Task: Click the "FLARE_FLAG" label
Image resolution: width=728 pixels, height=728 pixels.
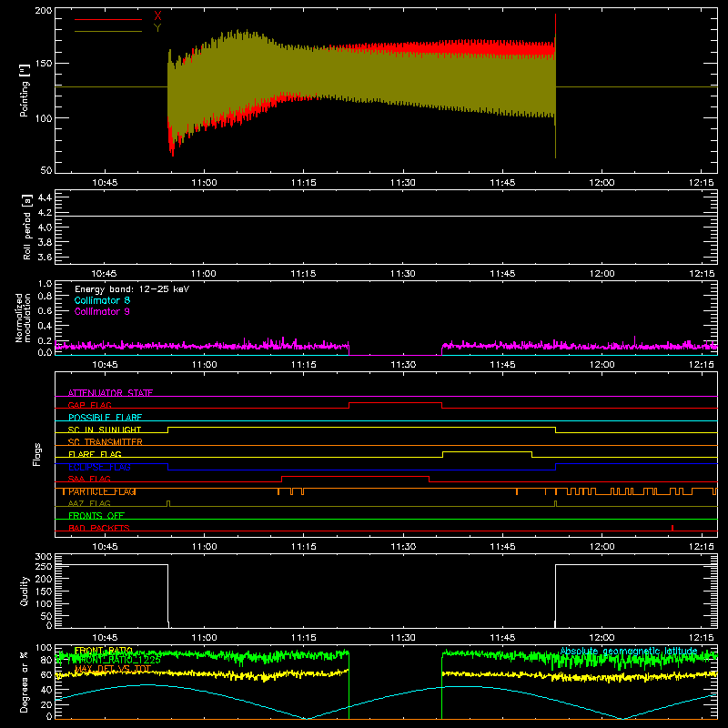Action: point(95,454)
